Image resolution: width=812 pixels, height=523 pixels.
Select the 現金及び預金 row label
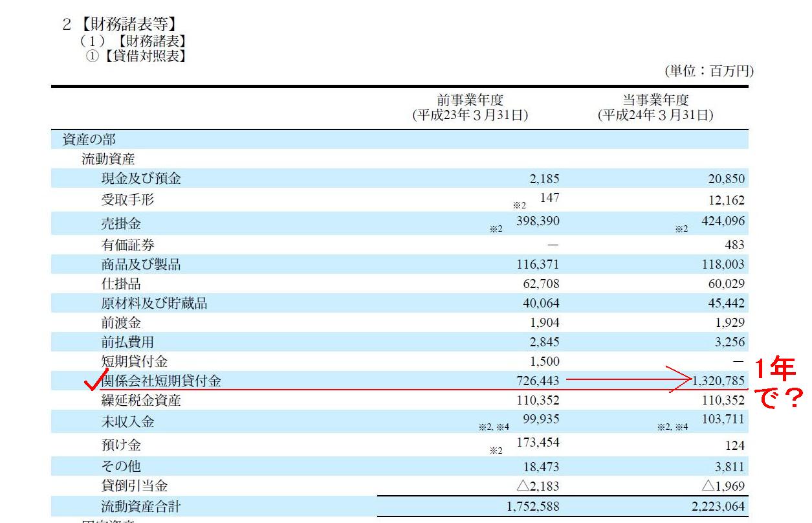(x=141, y=179)
